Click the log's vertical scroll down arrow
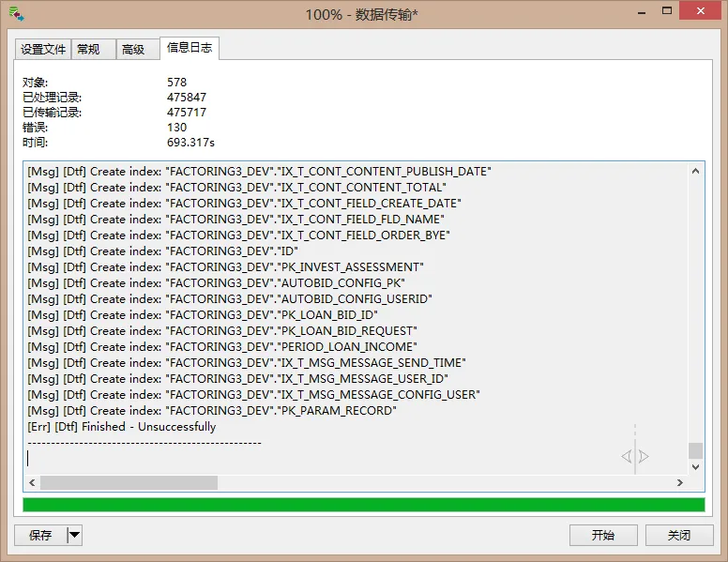Viewport: 728px width, 562px height. coord(695,467)
